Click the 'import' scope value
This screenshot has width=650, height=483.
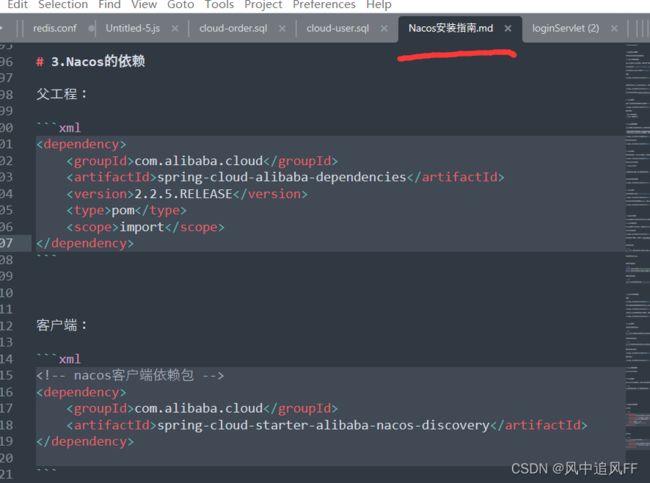(x=142, y=227)
